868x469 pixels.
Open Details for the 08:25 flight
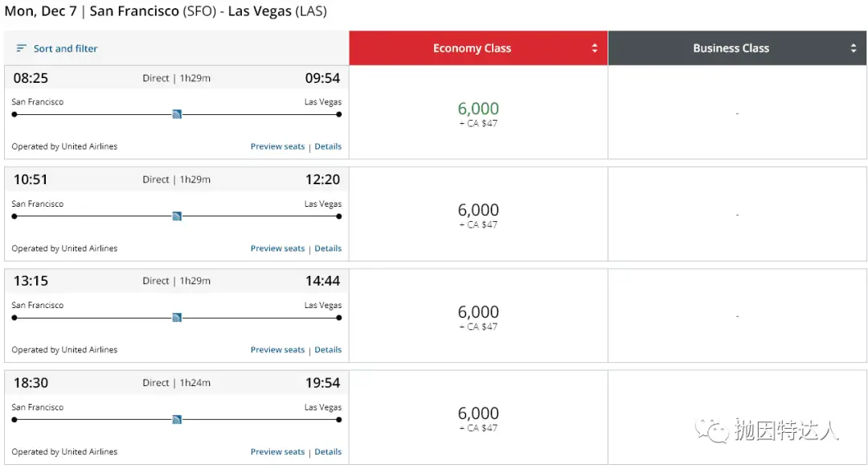pyautogui.click(x=328, y=146)
